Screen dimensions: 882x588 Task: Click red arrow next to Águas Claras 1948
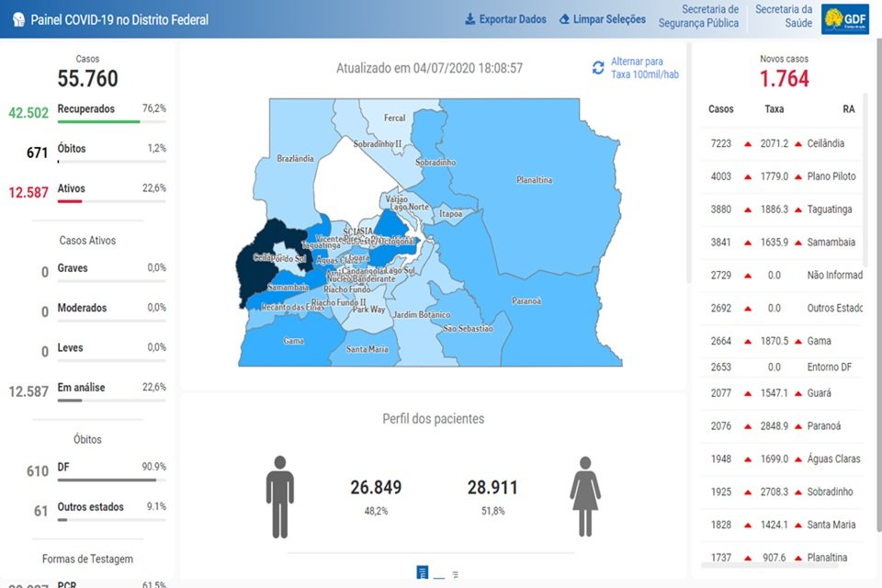(x=748, y=459)
